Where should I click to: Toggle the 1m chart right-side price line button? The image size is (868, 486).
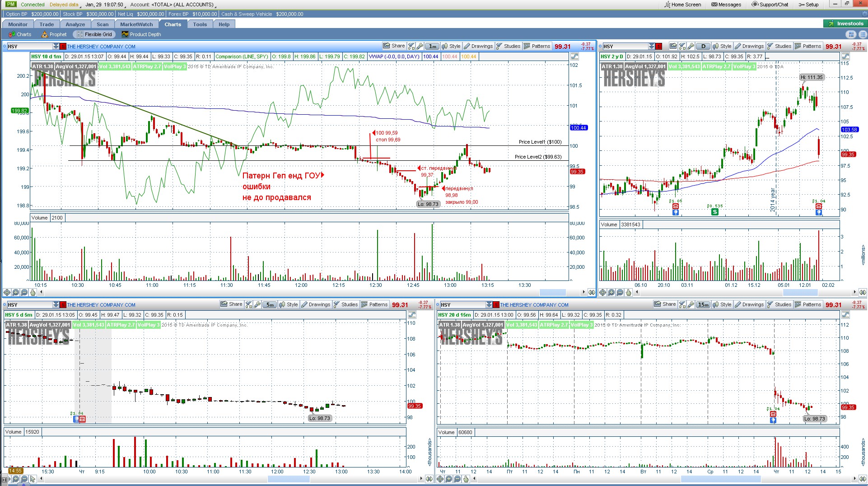click(574, 56)
